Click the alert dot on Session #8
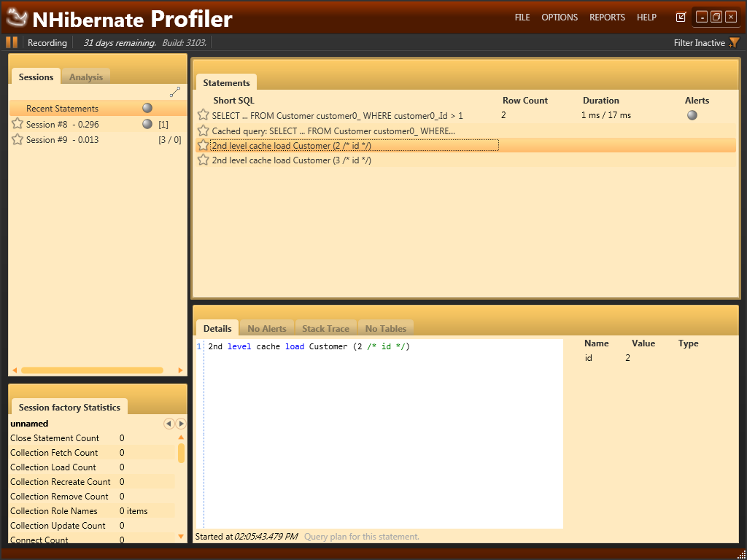 click(x=147, y=124)
